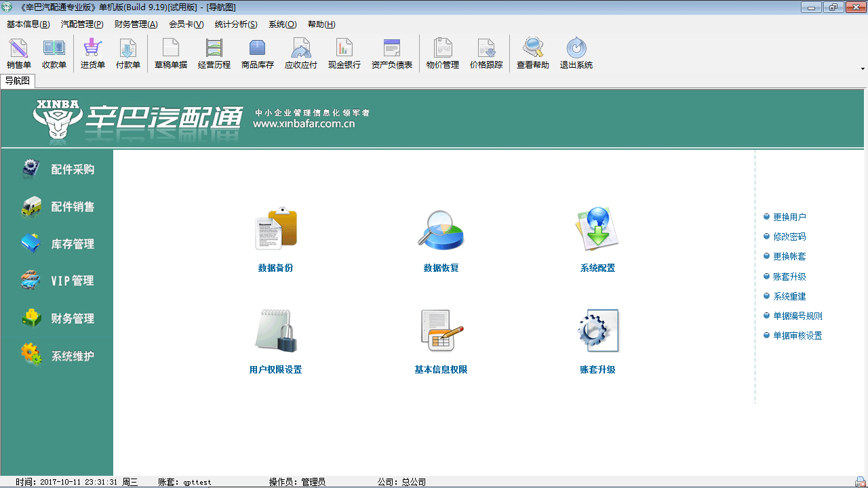Open the 账套升级 gear icon
This screenshot has width=868, height=488.
(597, 331)
